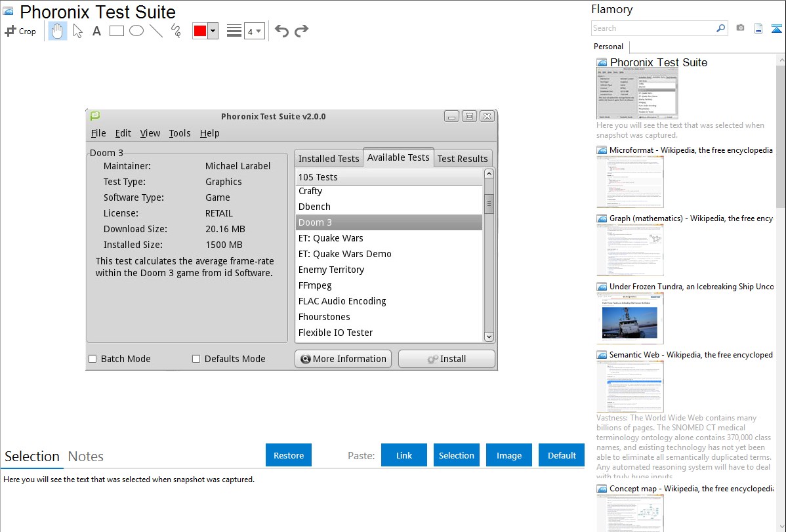Viewport: 786px width, 532px height.
Task: Select Enemy Territory in the list
Action: [389, 270]
